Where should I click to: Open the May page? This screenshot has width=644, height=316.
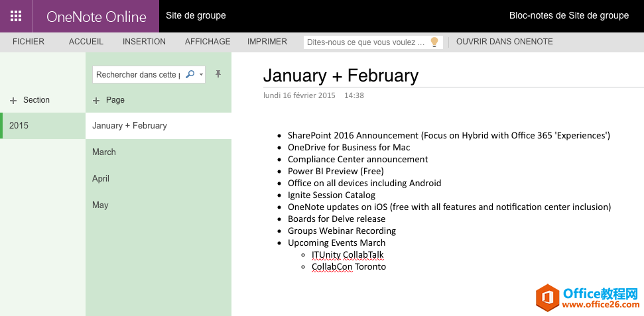tap(159, 205)
